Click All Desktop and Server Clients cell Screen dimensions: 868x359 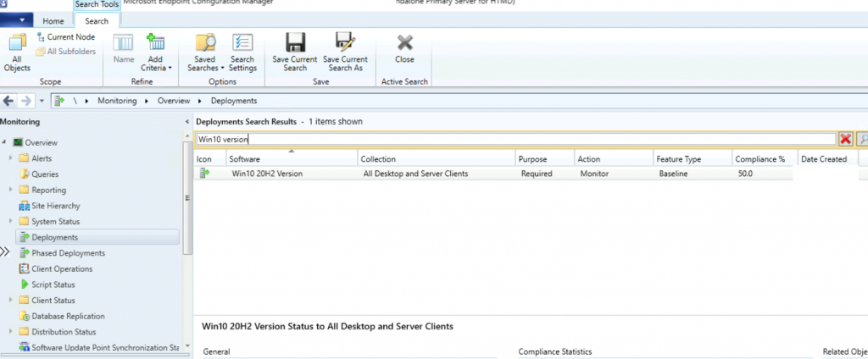tap(415, 174)
